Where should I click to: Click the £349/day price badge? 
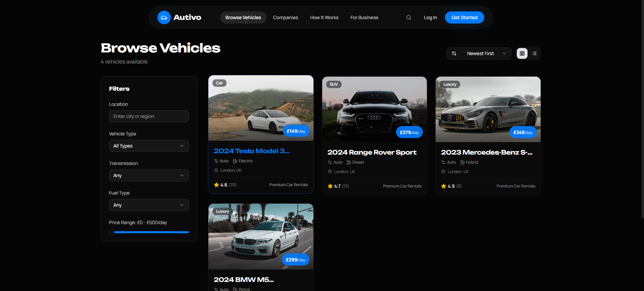click(523, 132)
